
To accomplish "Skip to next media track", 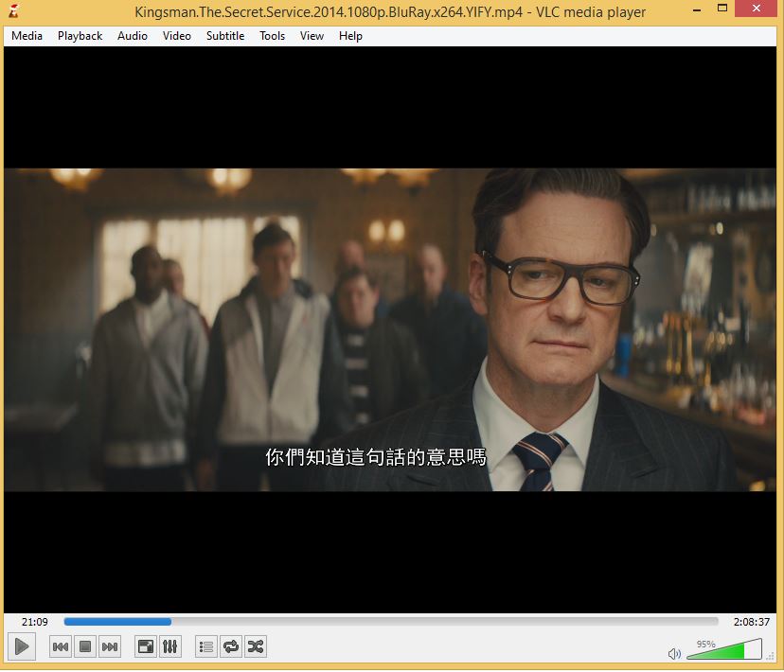I will [110, 646].
